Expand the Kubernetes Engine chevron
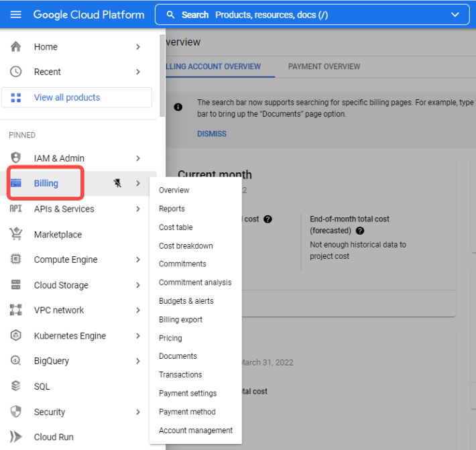This screenshot has width=476, height=450. point(138,336)
